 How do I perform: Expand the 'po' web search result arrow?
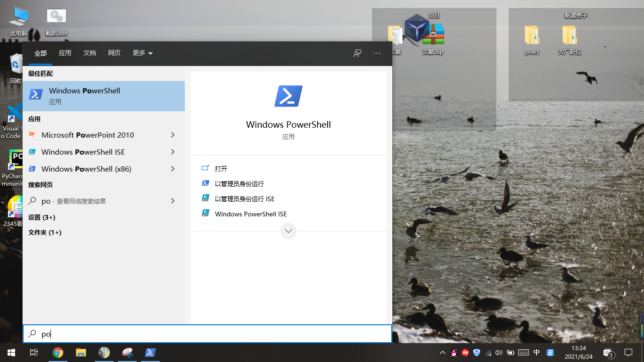[x=173, y=201]
